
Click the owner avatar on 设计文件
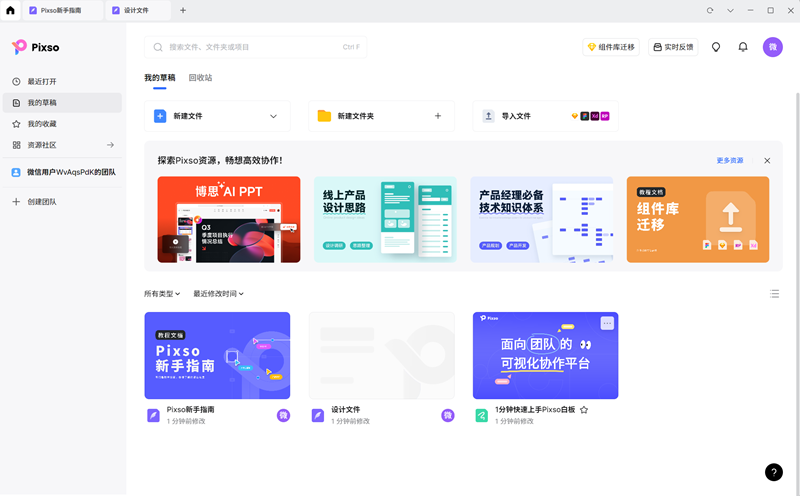click(x=447, y=415)
